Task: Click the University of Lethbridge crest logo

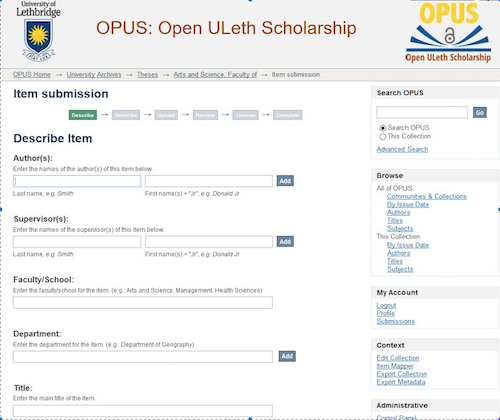Action: [x=38, y=32]
